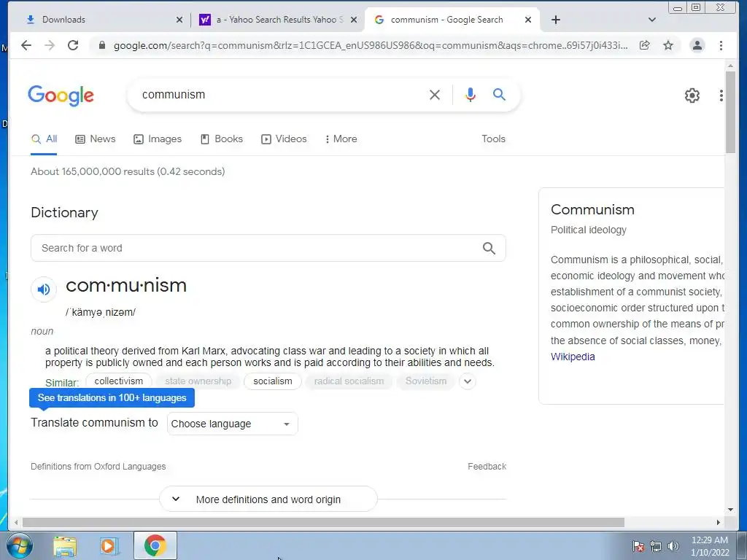Switch to Images results

(158, 139)
